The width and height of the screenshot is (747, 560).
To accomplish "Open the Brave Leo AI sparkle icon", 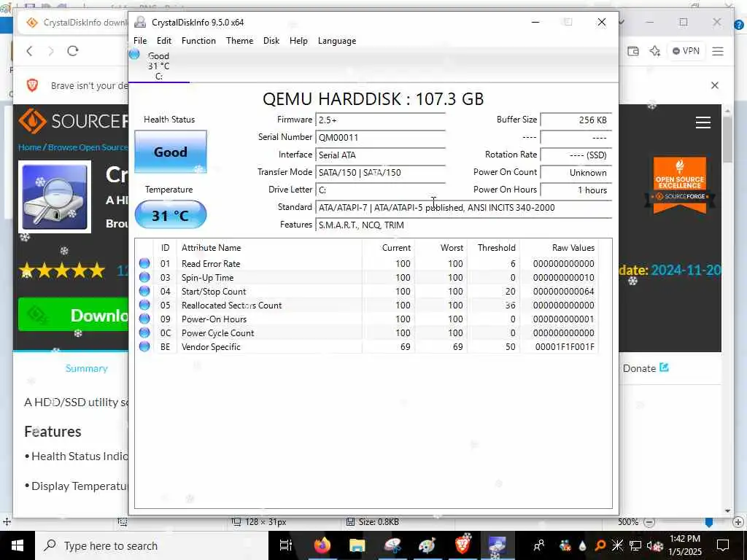I will [x=655, y=51].
